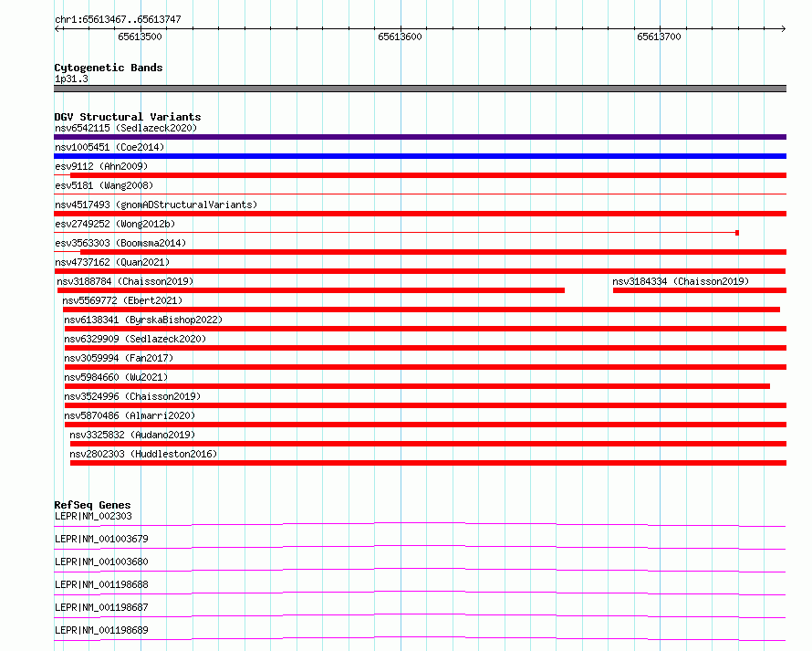Open the LEPR|NM_001198689 transcript label
Viewport: 812px width, 651px height.
pos(101,630)
